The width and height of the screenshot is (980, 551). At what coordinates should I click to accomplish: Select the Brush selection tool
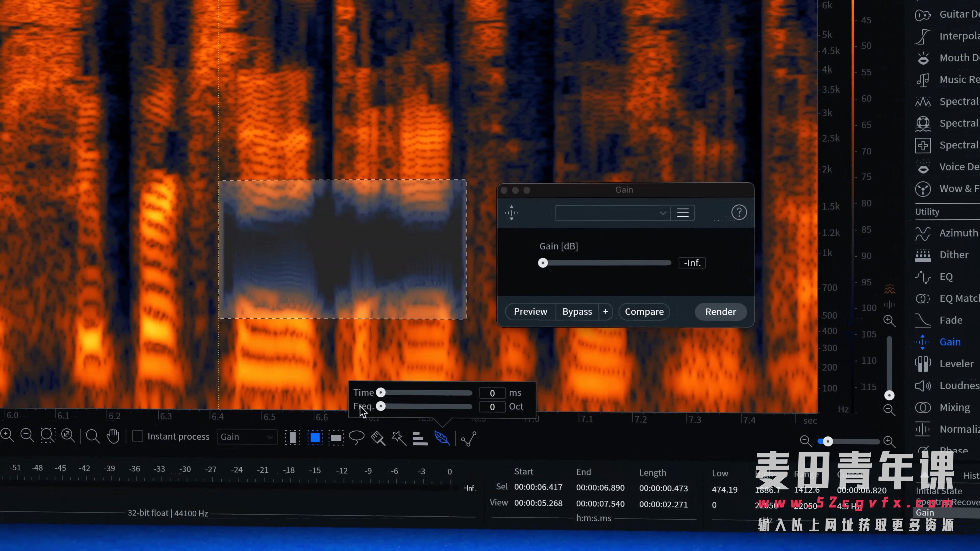[x=378, y=438]
